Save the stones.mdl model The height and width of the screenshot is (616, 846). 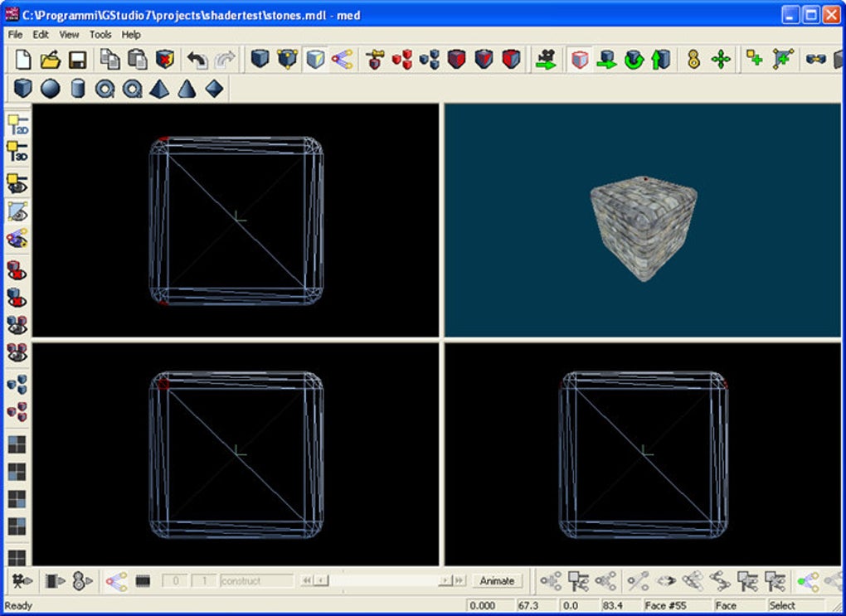75,60
